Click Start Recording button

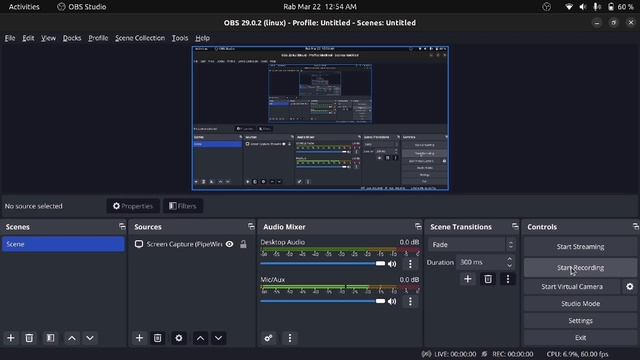point(580,268)
